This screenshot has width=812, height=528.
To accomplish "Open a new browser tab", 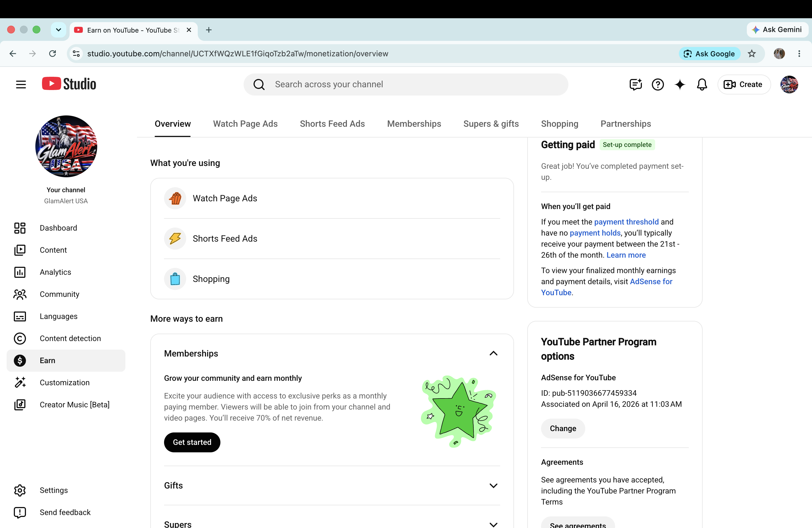I will [x=209, y=30].
